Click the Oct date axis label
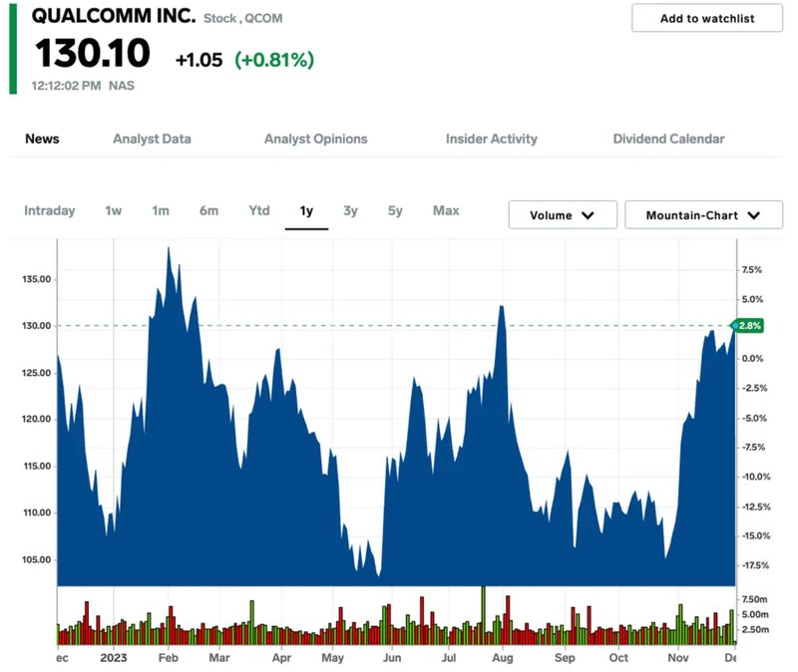Screen dimensions: 798x672 618,658
